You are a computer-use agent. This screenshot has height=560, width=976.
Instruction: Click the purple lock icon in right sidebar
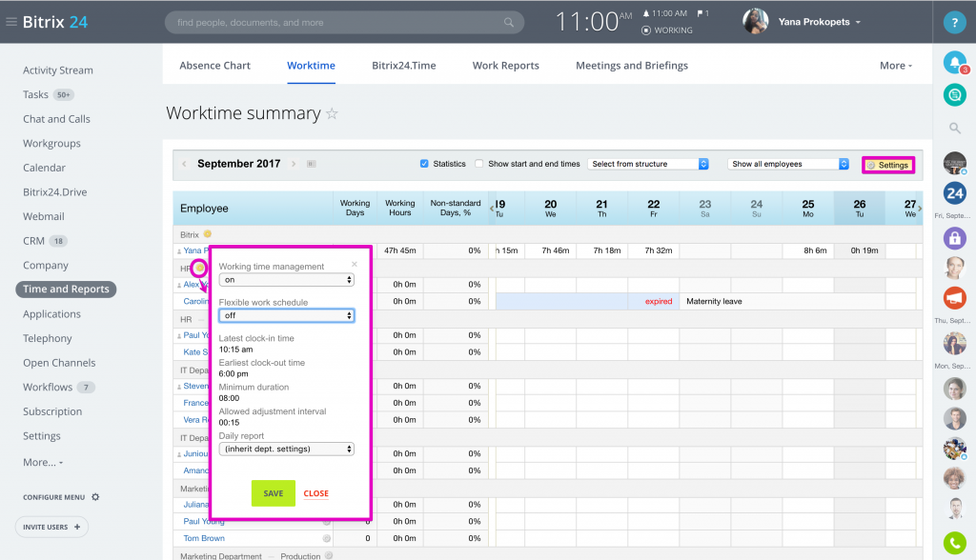[x=954, y=238]
